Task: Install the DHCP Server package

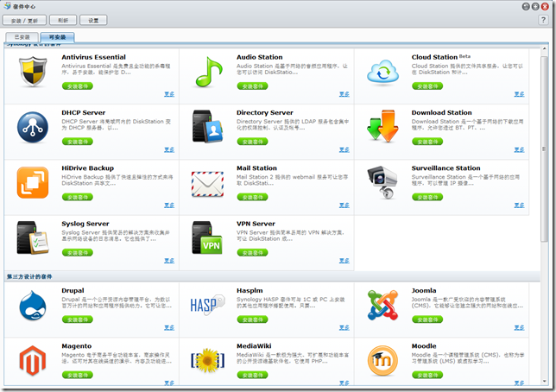Action: point(78,142)
